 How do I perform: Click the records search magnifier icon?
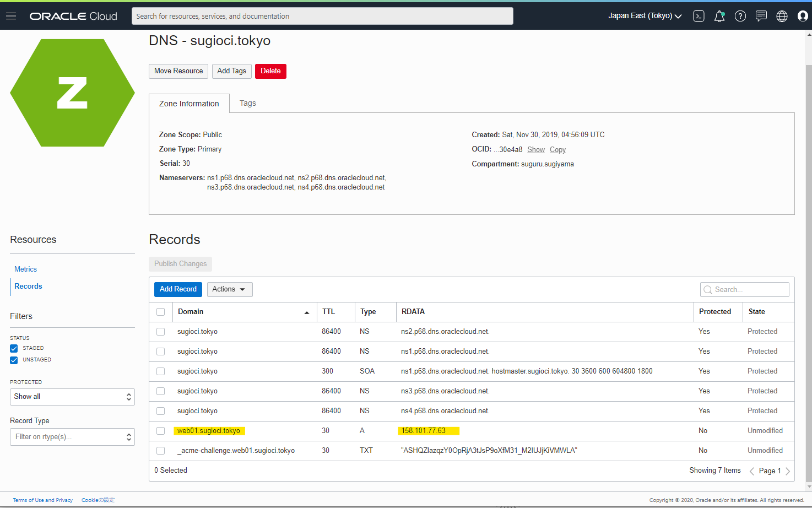[x=708, y=290]
